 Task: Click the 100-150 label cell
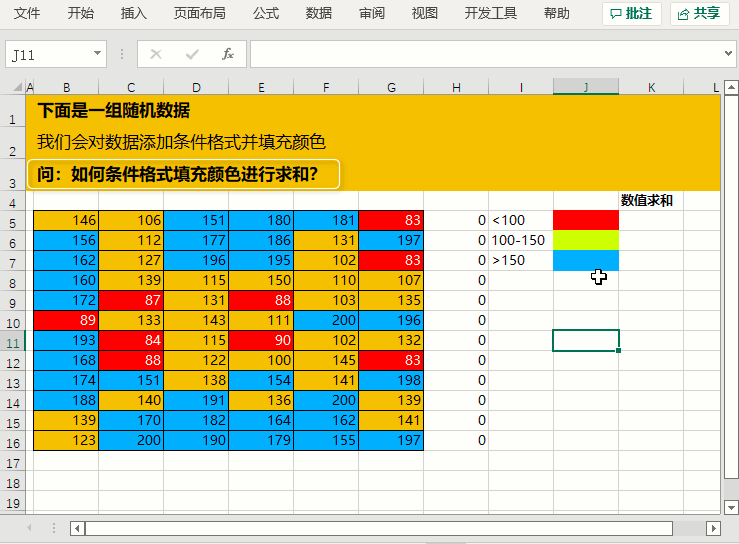521,240
